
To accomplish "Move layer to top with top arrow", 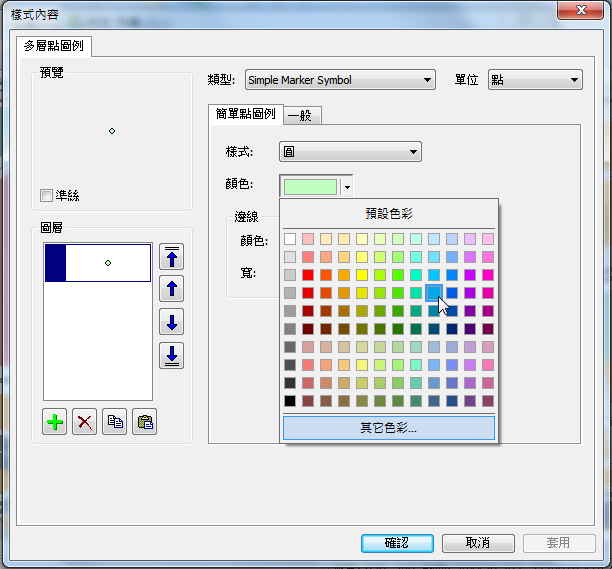I will 171,257.
